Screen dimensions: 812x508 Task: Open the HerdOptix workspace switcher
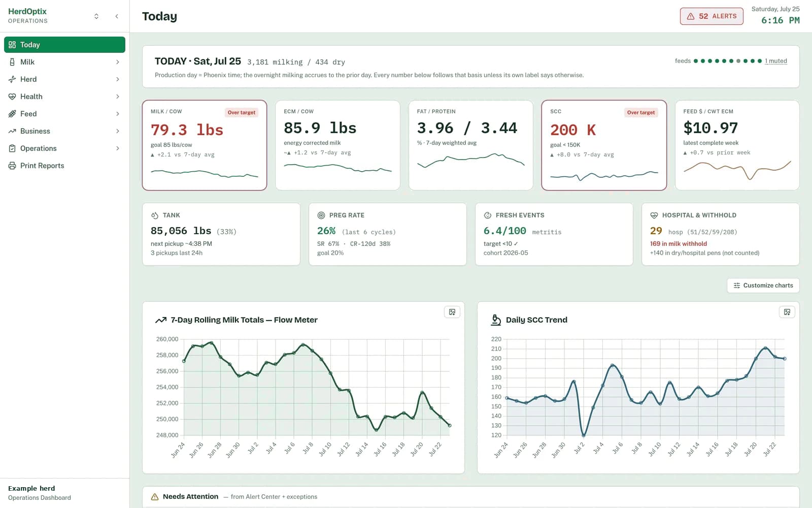tap(96, 16)
